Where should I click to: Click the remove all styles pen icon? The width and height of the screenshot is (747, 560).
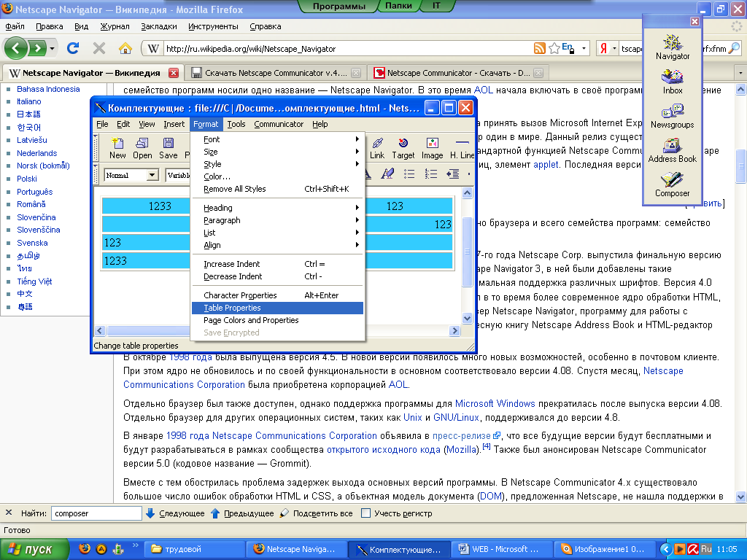click(x=387, y=174)
